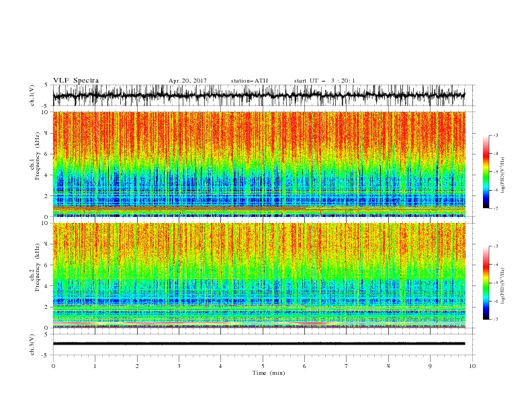Click the ch.2 PSD color scale bar
This screenshot has width=532, height=411.
tap(486, 283)
